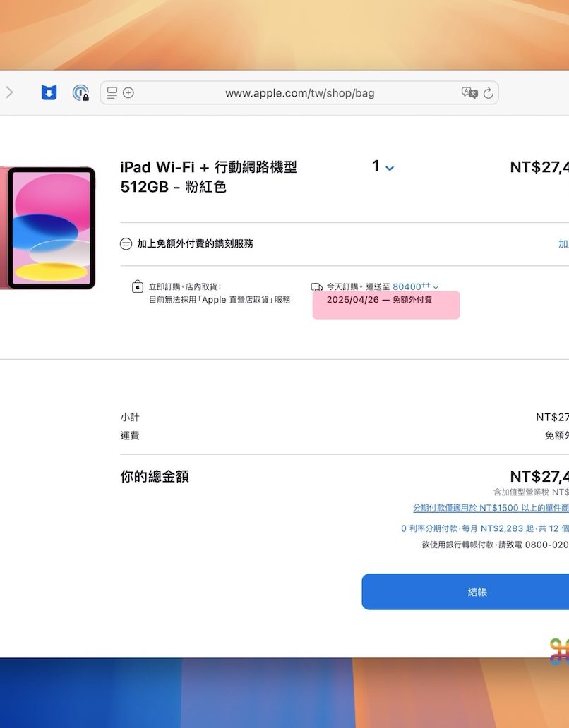Click the plus icon in the address bar
569x728 pixels.
pyautogui.click(x=128, y=93)
